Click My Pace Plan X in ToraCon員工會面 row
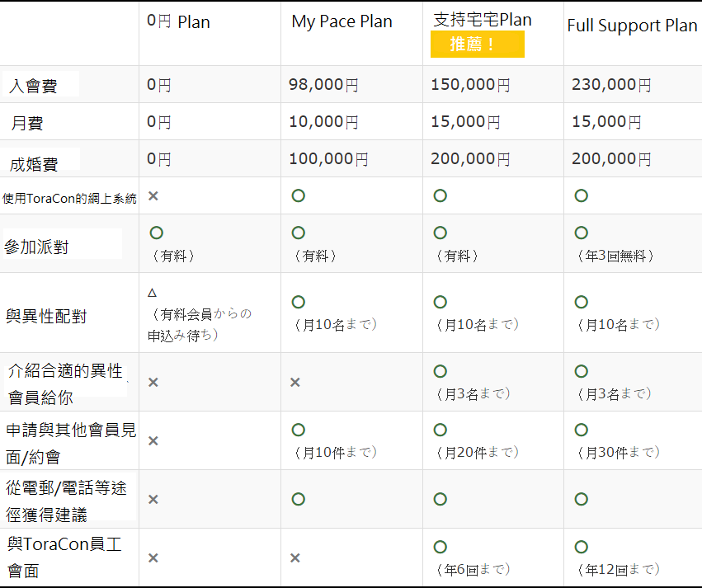702x588 pixels. point(295,557)
